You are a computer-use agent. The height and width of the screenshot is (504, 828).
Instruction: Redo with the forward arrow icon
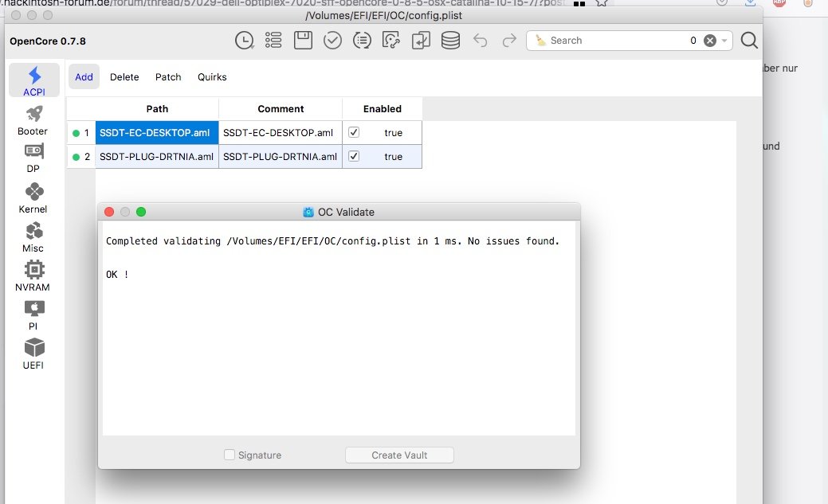tap(509, 41)
